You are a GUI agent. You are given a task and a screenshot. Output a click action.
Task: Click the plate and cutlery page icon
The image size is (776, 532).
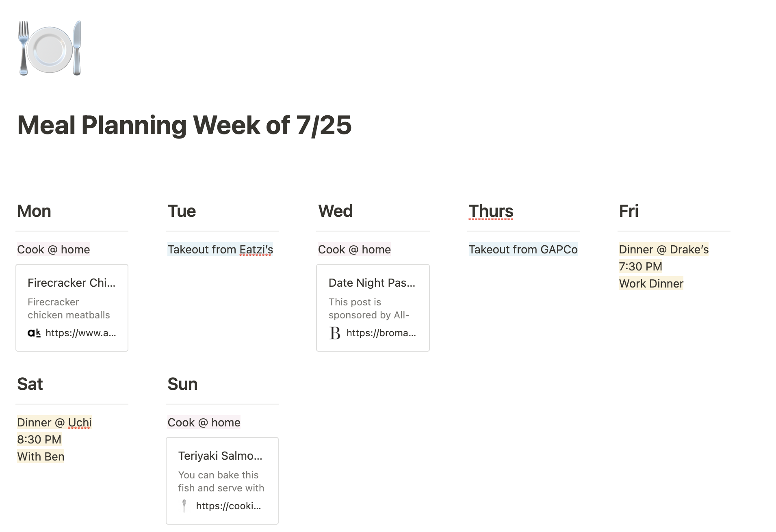[x=50, y=48]
